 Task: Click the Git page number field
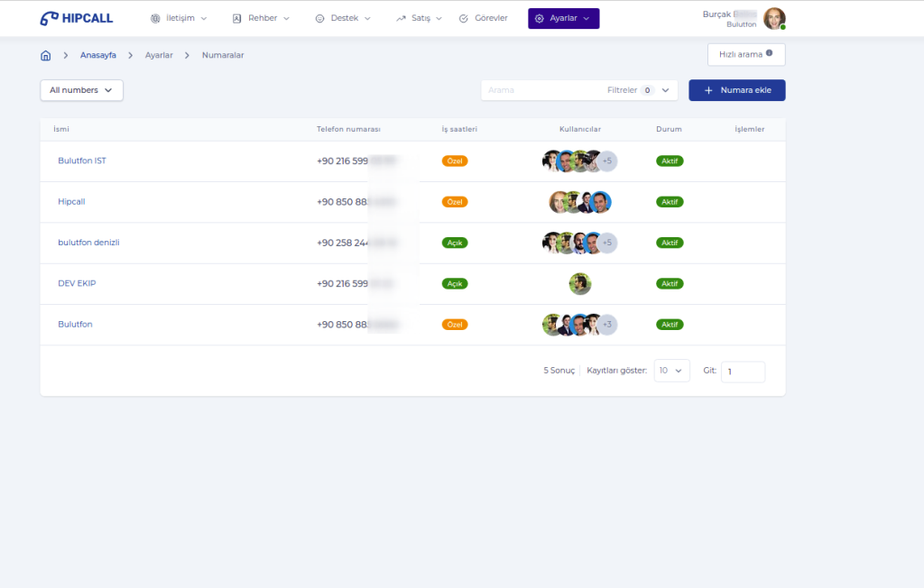coord(742,372)
